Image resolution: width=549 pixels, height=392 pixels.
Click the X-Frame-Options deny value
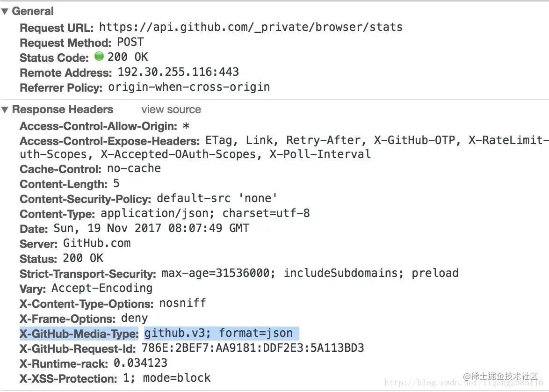[134, 319]
